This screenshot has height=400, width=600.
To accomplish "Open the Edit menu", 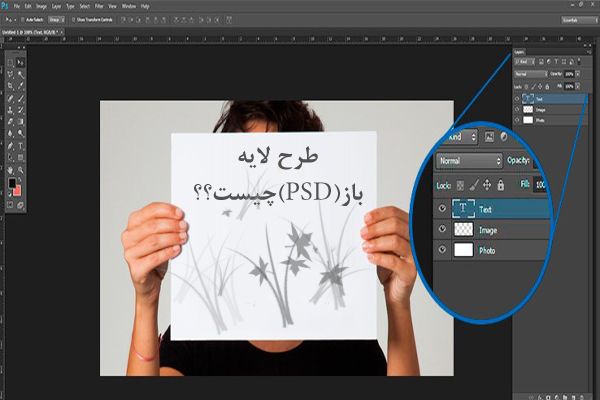I will tap(28, 7).
